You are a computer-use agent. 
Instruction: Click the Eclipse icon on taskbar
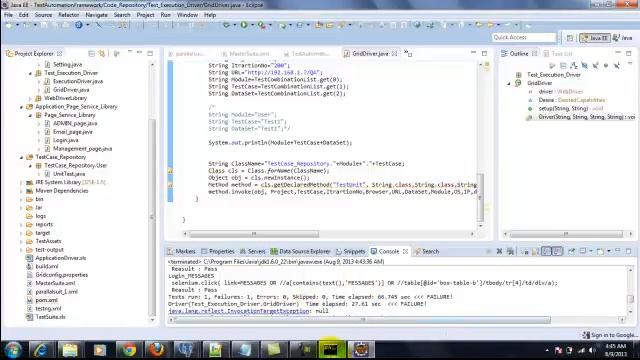click(361, 350)
